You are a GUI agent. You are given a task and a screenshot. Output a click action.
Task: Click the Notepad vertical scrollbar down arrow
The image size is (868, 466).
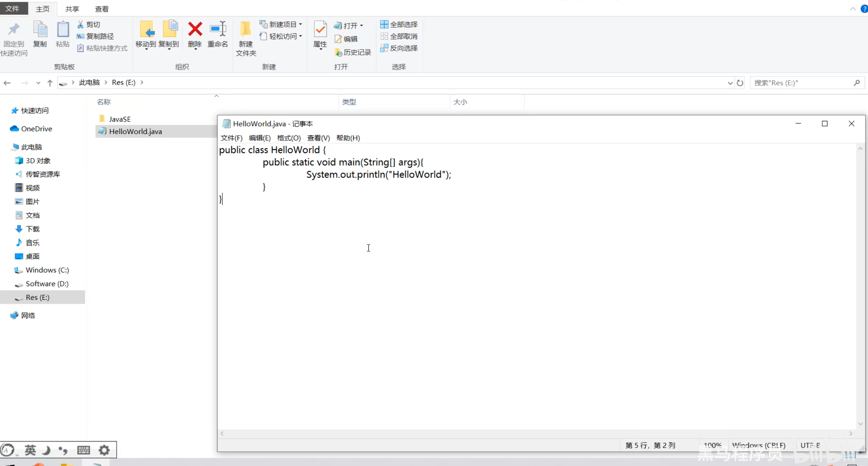click(860, 424)
